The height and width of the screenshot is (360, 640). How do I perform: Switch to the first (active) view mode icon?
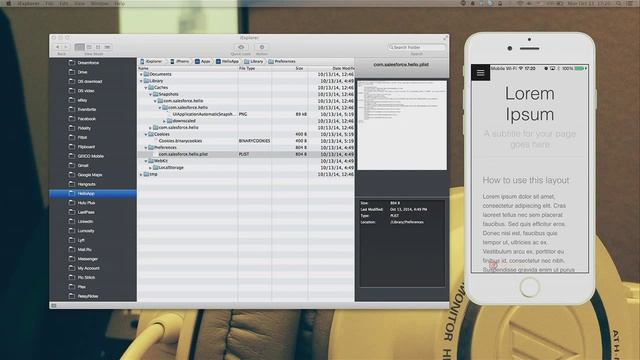(80, 47)
